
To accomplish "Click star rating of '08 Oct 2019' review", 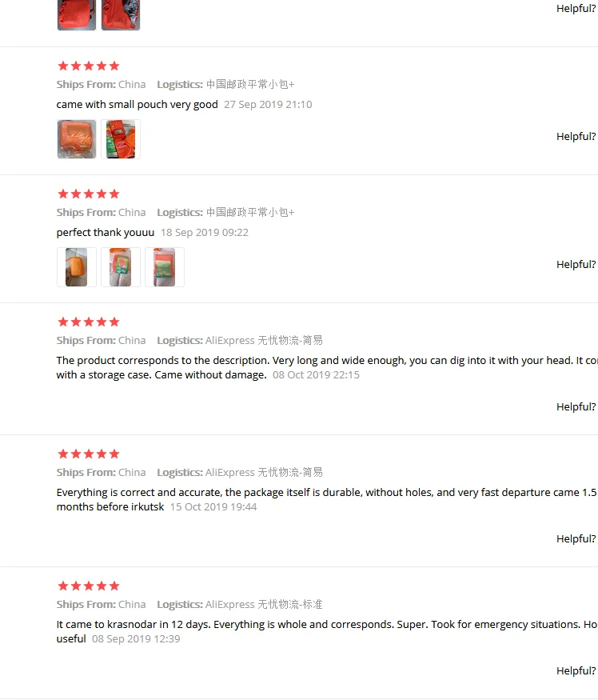I will [x=89, y=322].
